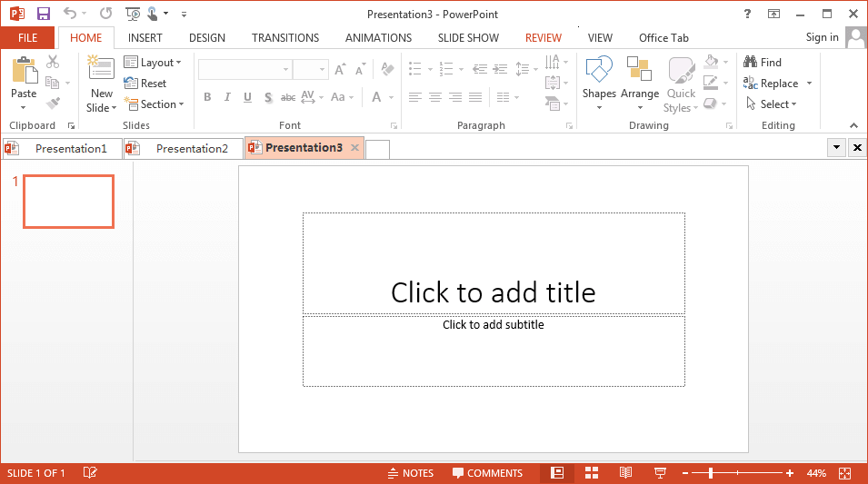Switch to Slide Sorter view
868x484 pixels.
[x=592, y=473]
